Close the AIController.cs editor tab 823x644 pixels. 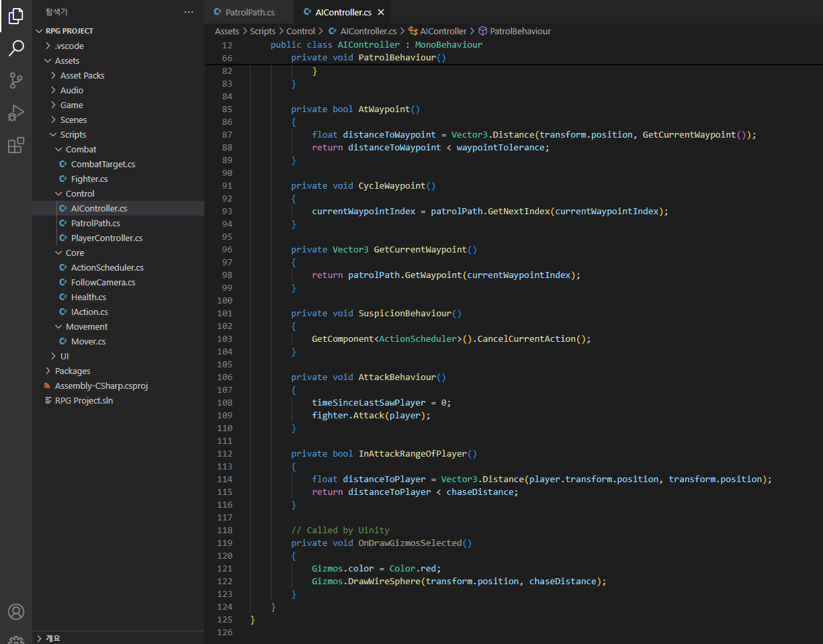point(382,12)
